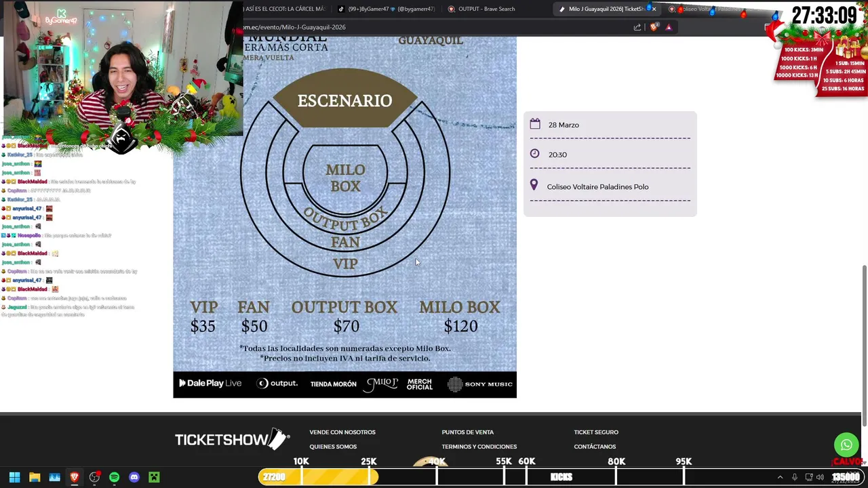This screenshot has height=488, width=868.
Task: Click the microphone tray icon
Action: [x=794, y=477]
